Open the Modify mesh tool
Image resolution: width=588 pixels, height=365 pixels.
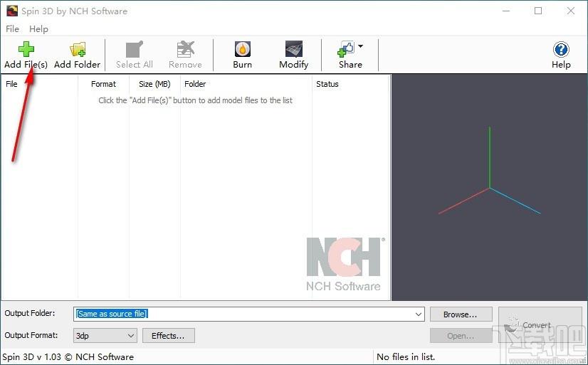(x=293, y=49)
